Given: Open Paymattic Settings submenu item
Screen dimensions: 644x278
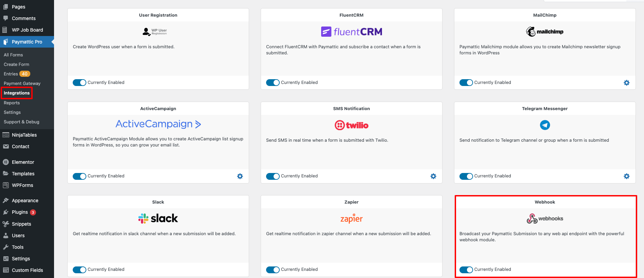Looking at the screenshot, I should click(x=12, y=112).
